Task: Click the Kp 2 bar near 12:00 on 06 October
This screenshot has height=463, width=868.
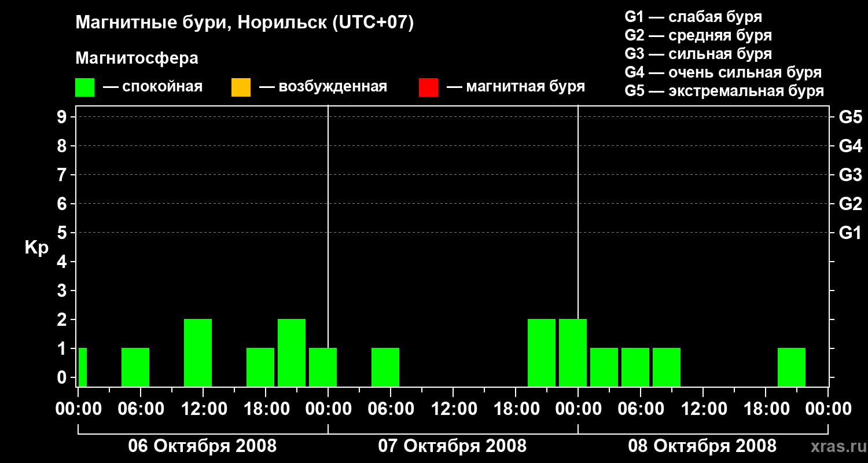Action: click(198, 352)
